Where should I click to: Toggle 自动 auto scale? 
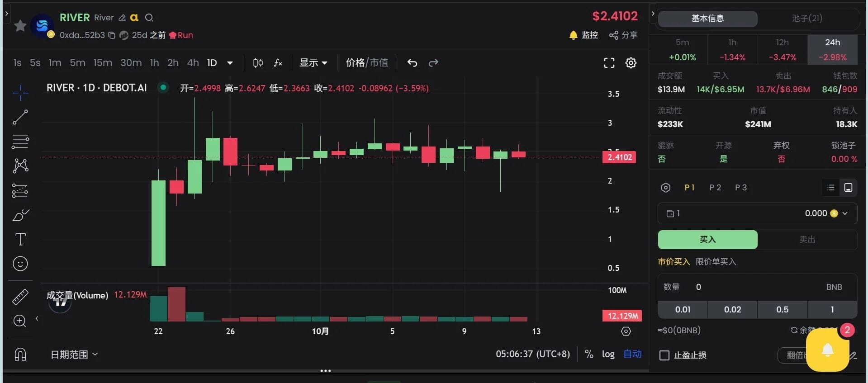click(633, 354)
